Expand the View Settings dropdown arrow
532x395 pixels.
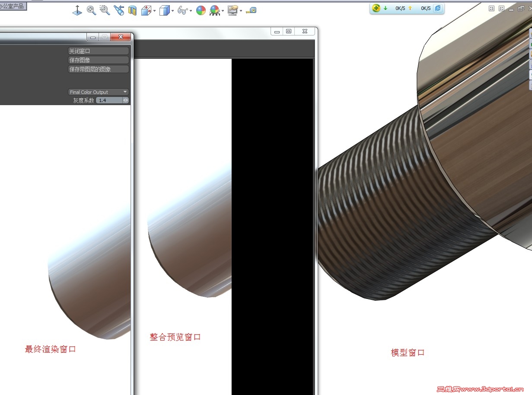point(241,11)
